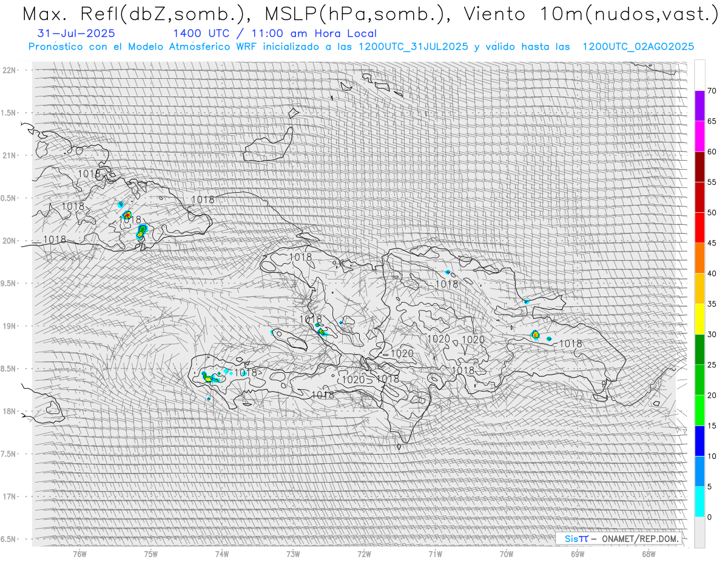The height and width of the screenshot is (562, 728).
Task: Click the colorbar tick label 15
Action: [712, 426]
